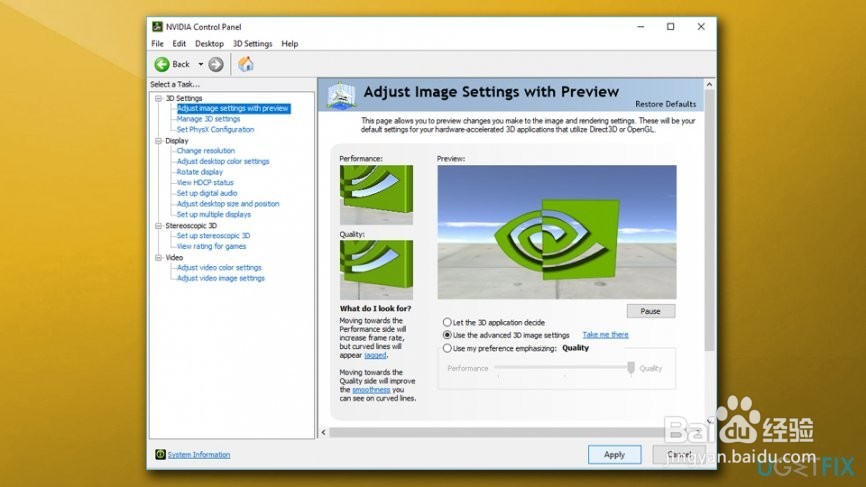Click the green Back arrow icon

point(162,65)
